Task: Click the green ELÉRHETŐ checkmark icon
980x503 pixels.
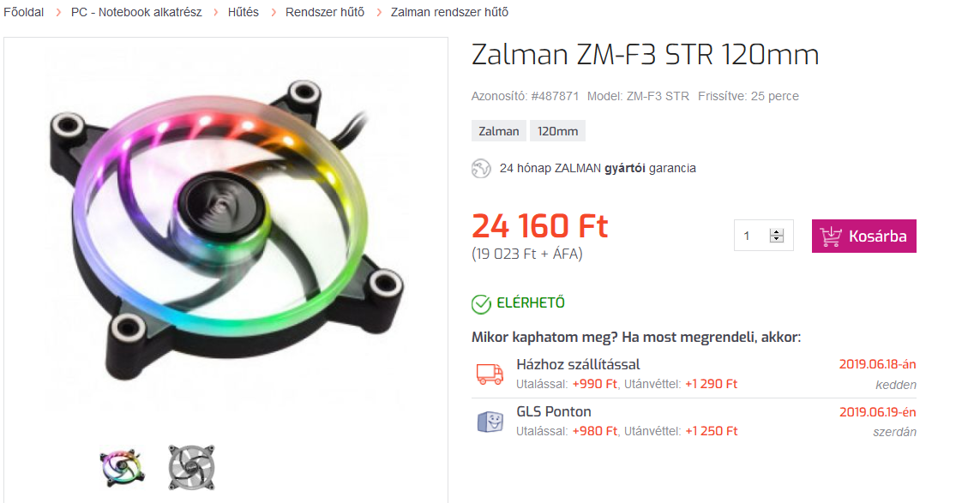Action: (x=481, y=304)
